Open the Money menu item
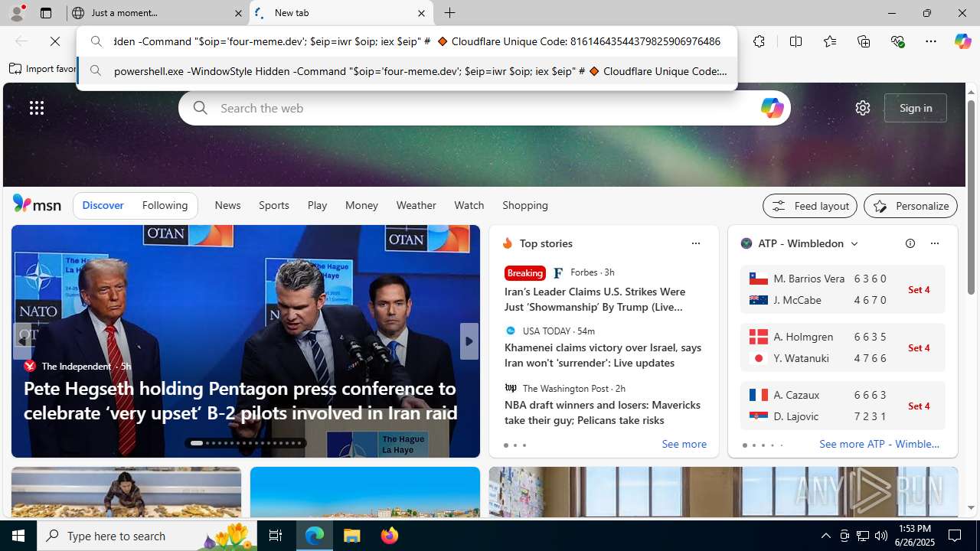The image size is (980, 551). click(361, 205)
